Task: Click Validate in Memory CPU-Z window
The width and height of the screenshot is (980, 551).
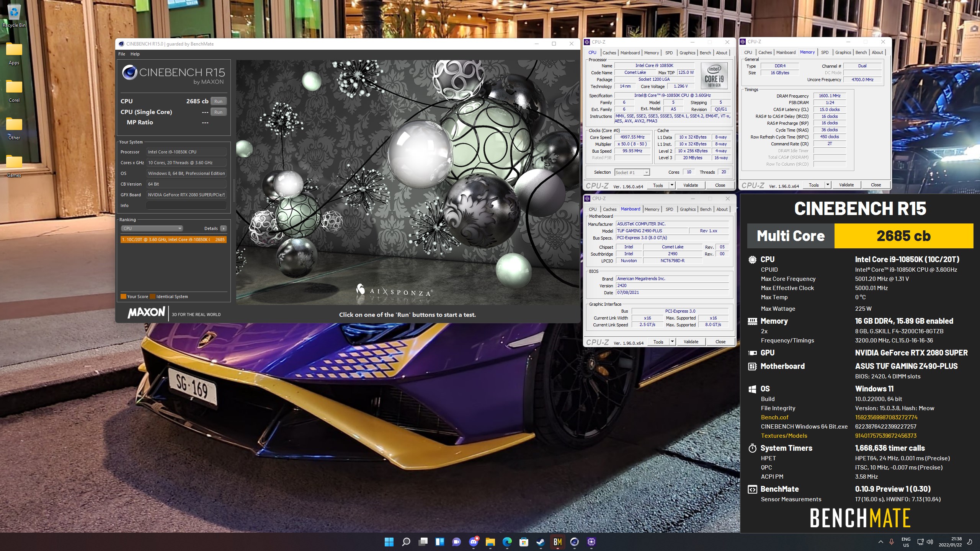Action: point(846,185)
